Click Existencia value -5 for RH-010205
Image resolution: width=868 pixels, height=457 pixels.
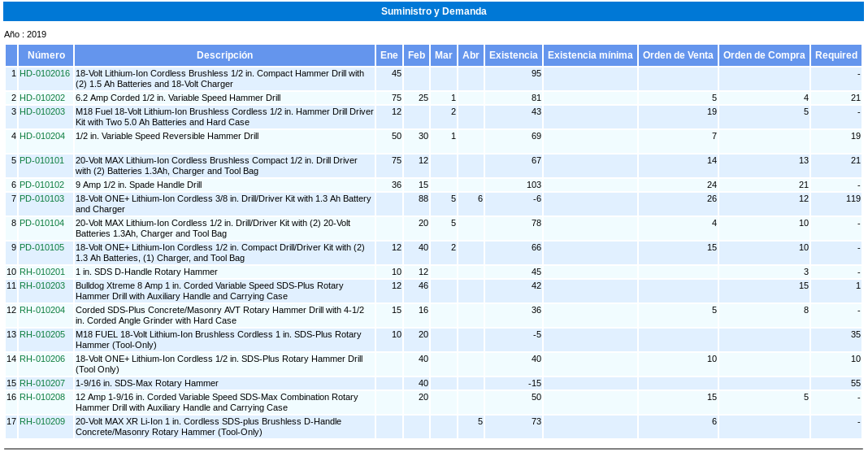pyautogui.click(x=537, y=334)
